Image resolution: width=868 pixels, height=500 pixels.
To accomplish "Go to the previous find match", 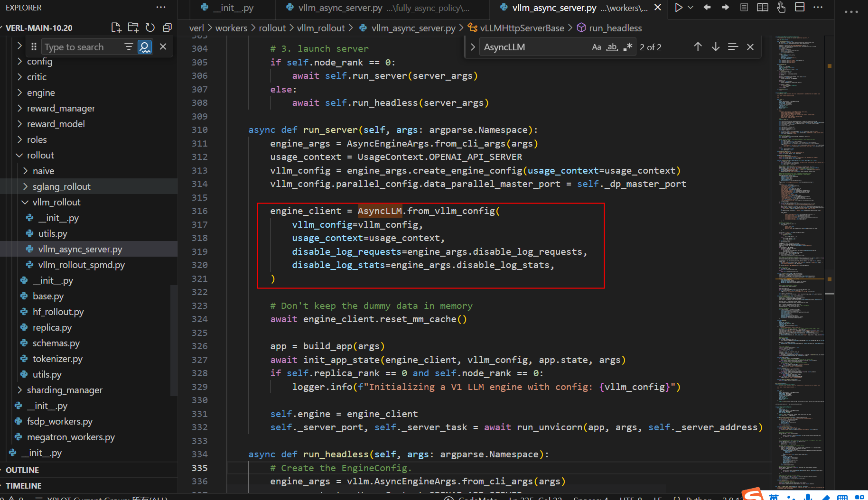I will [x=698, y=46].
